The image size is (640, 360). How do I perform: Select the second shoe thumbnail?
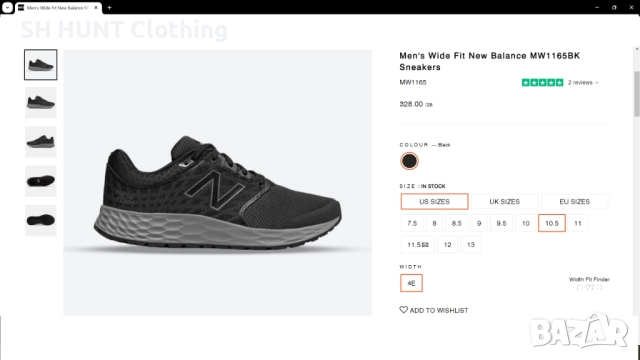click(x=41, y=103)
